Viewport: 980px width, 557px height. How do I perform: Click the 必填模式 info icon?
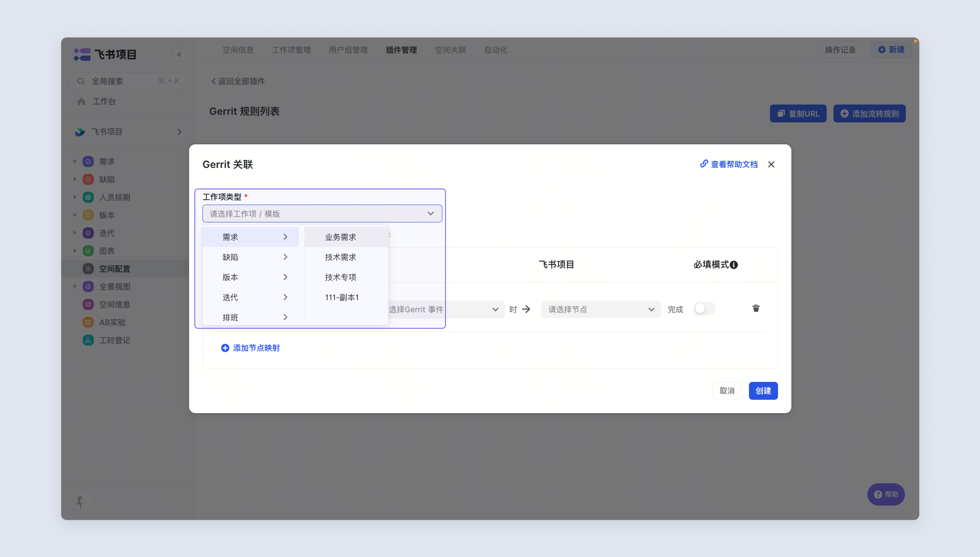click(x=734, y=265)
